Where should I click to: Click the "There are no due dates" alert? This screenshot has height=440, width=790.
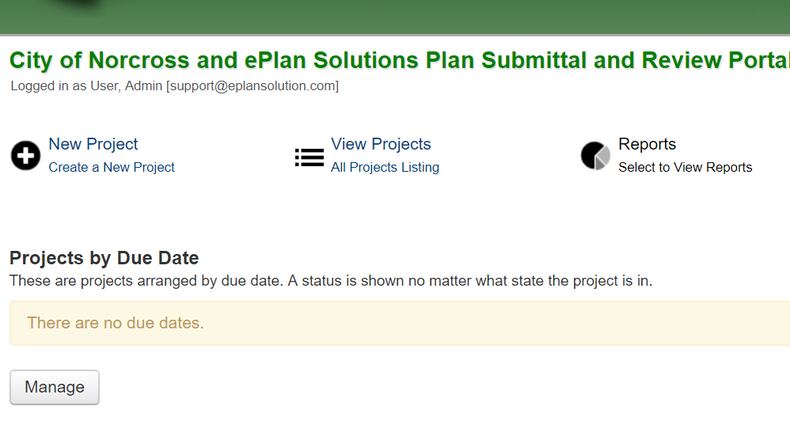(115, 323)
